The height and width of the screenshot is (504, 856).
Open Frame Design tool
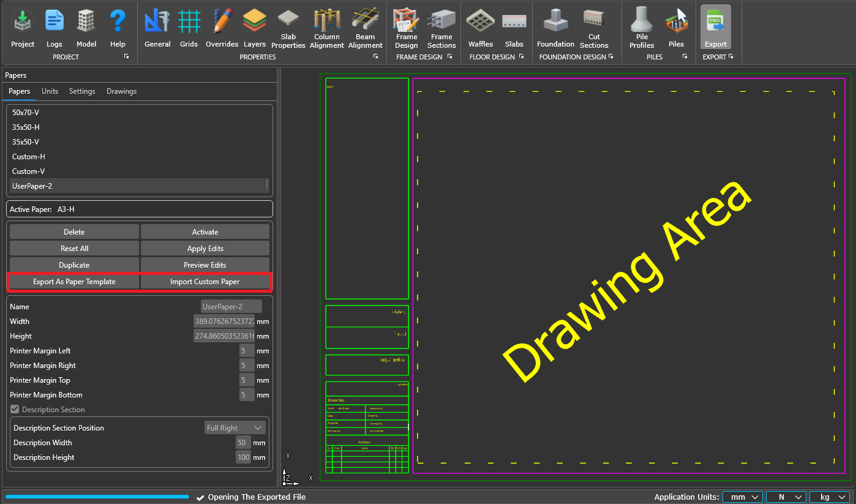406,29
